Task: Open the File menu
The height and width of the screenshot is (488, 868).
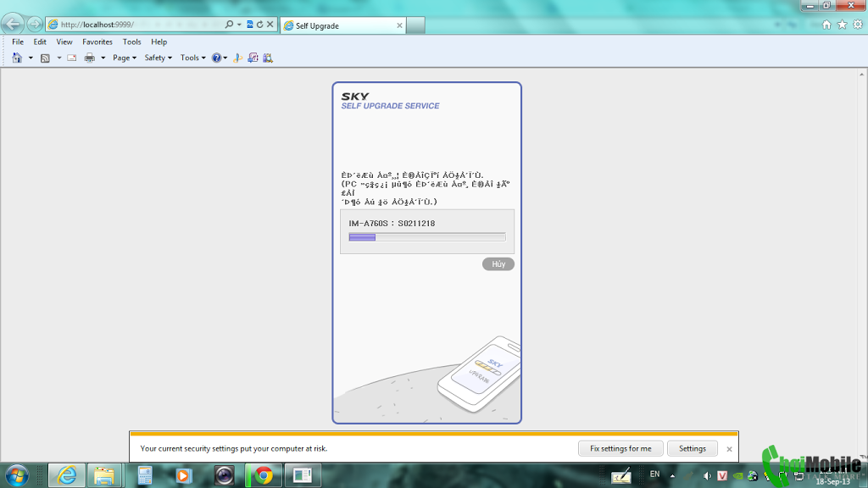Action: pos(18,42)
